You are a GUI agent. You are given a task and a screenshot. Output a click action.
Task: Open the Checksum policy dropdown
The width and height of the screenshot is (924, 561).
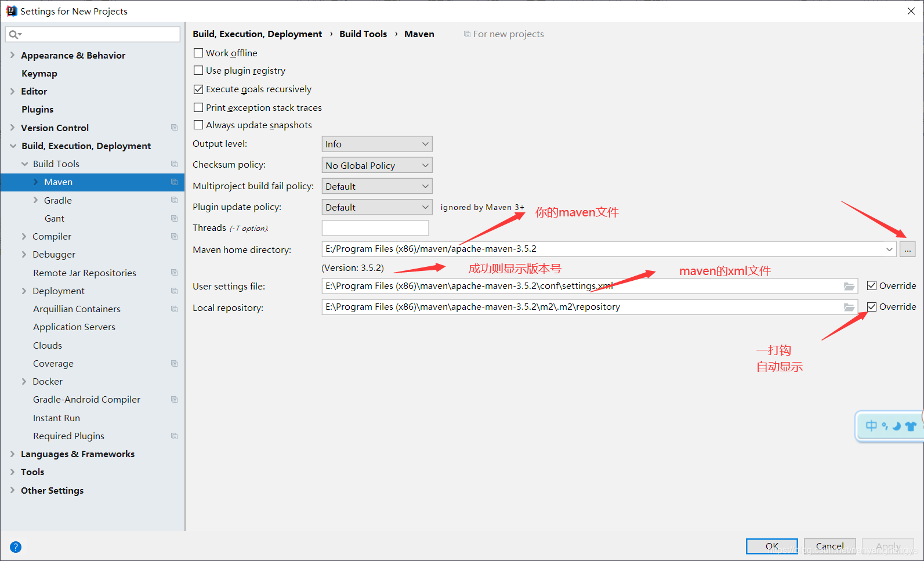pyautogui.click(x=377, y=165)
